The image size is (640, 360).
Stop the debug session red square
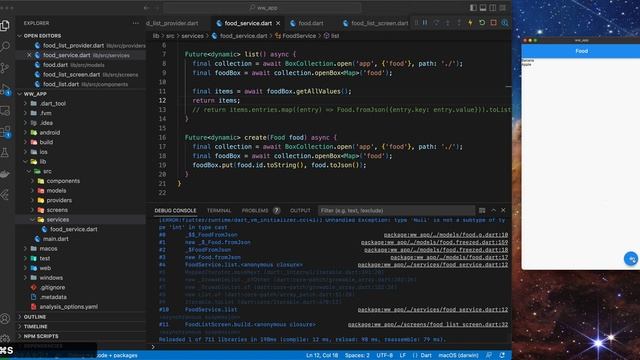point(493,23)
